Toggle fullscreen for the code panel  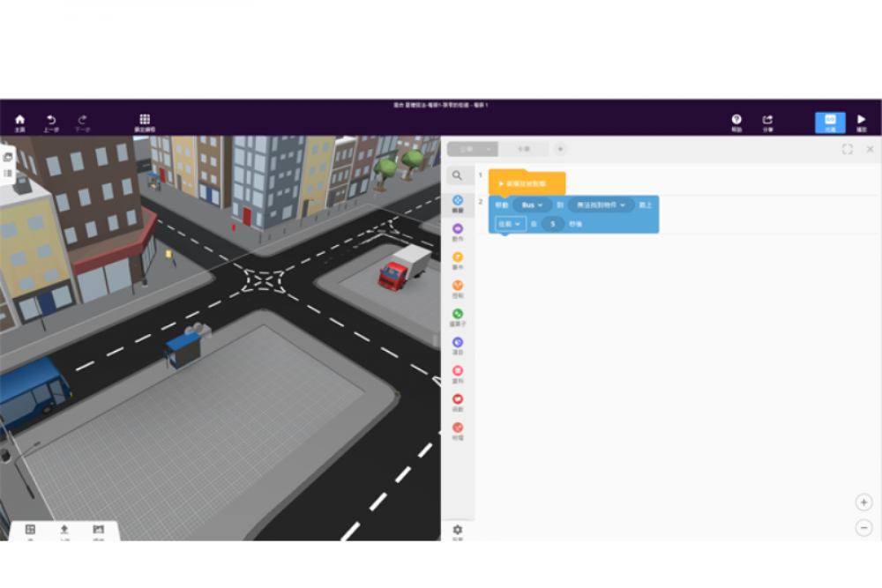[847, 149]
